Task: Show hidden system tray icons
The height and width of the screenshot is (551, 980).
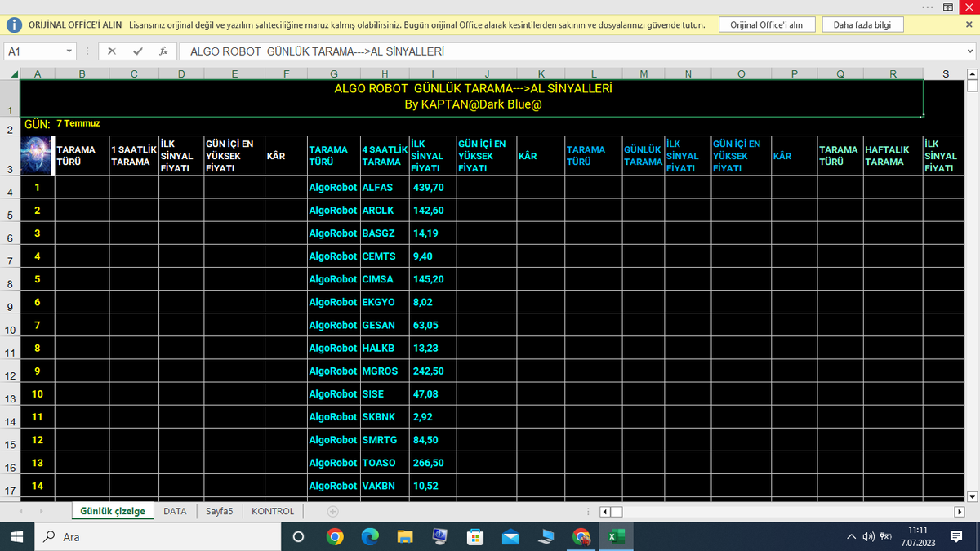Action: click(x=851, y=536)
